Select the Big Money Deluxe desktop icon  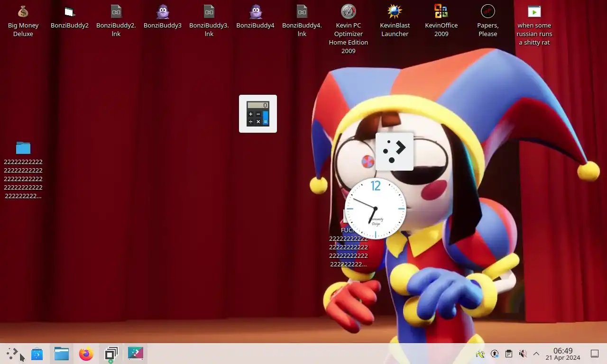tap(23, 12)
